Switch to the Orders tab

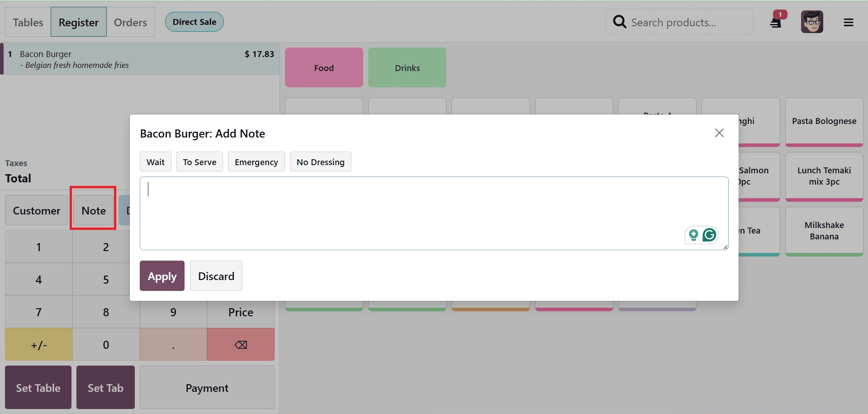[130, 22]
